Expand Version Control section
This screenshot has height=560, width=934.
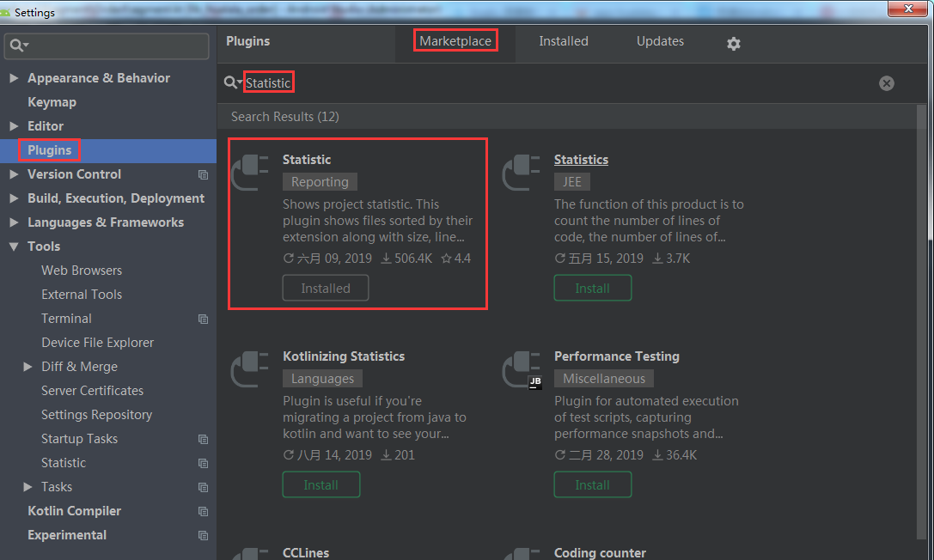tap(15, 174)
